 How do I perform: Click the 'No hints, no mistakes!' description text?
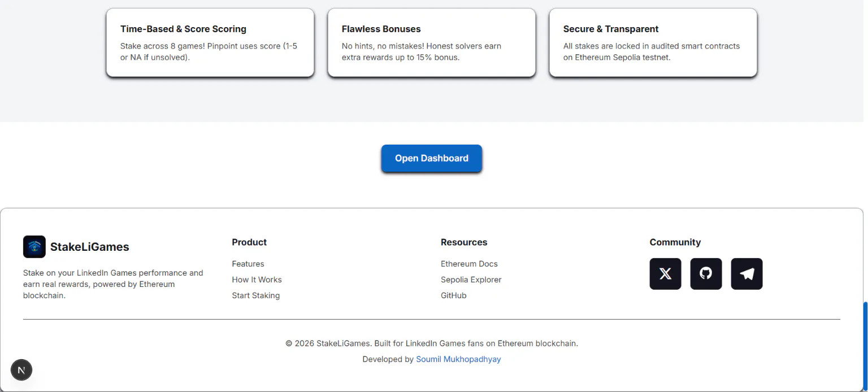[x=422, y=51]
